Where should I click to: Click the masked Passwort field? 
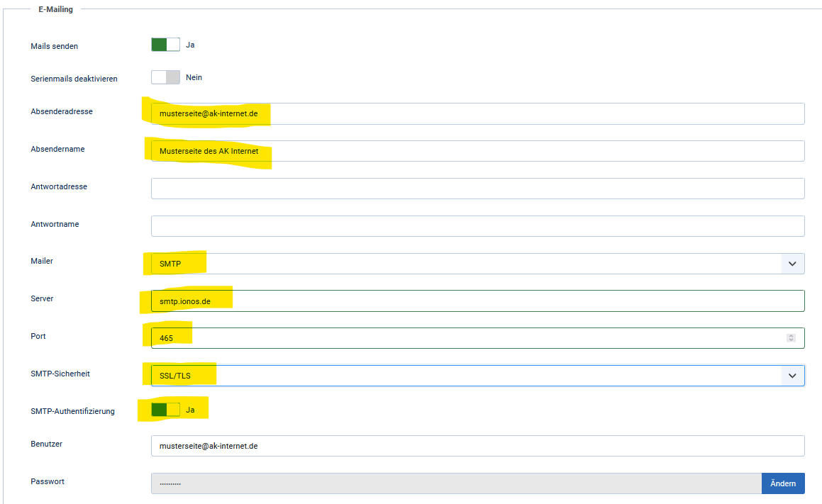(x=455, y=483)
